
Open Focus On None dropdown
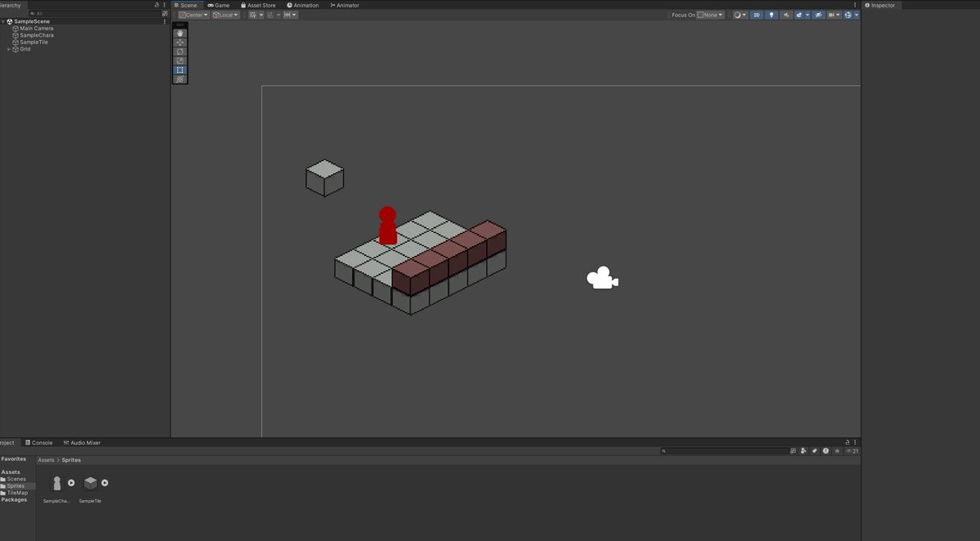click(710, 15)
